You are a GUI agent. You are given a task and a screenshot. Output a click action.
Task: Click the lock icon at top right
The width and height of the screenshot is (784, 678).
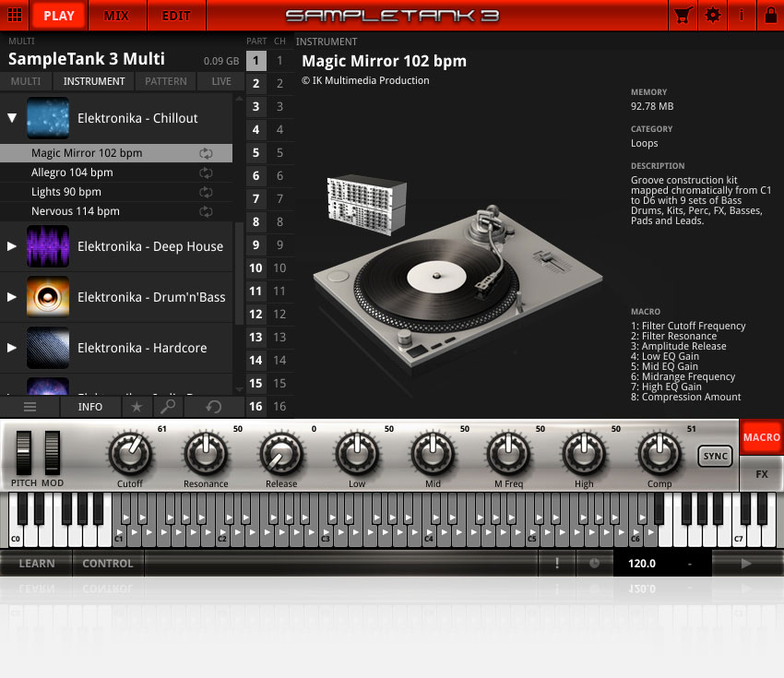(771, 16)
